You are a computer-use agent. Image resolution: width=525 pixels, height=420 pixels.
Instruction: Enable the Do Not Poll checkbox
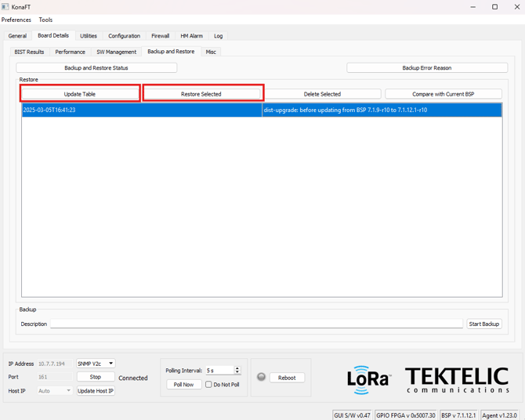point(208,385)
